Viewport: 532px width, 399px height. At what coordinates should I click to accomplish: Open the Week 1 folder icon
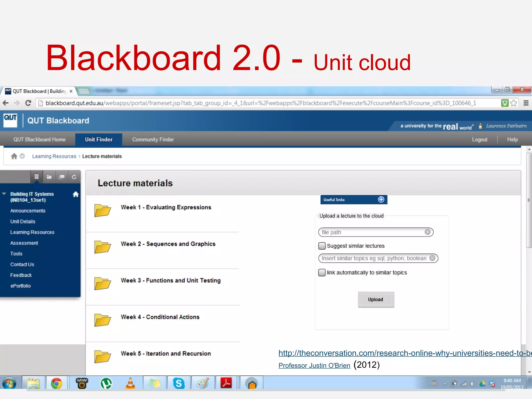click(x=103, y=210)
